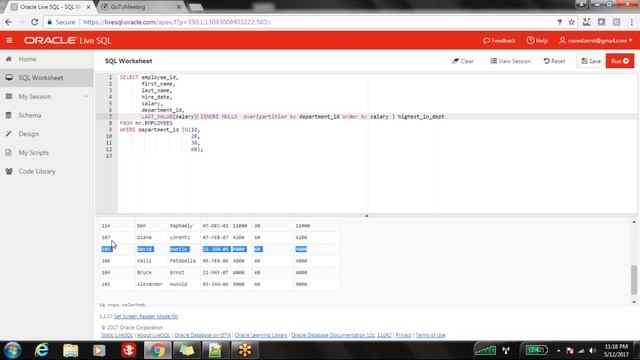Click Set Screen Reader Mode On link
Screen dimensions: 640x360
point(146,316)
